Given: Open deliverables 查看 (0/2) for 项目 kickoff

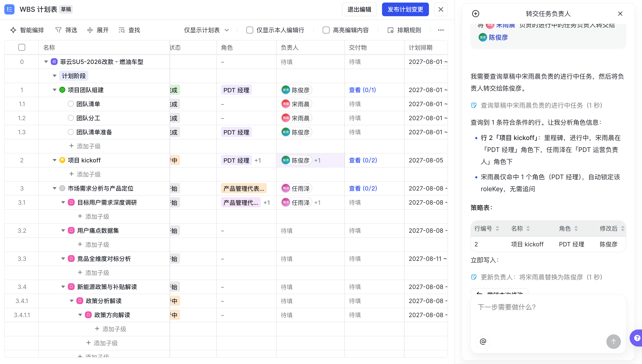Looking at the screenshot, I should coord(363,160).
